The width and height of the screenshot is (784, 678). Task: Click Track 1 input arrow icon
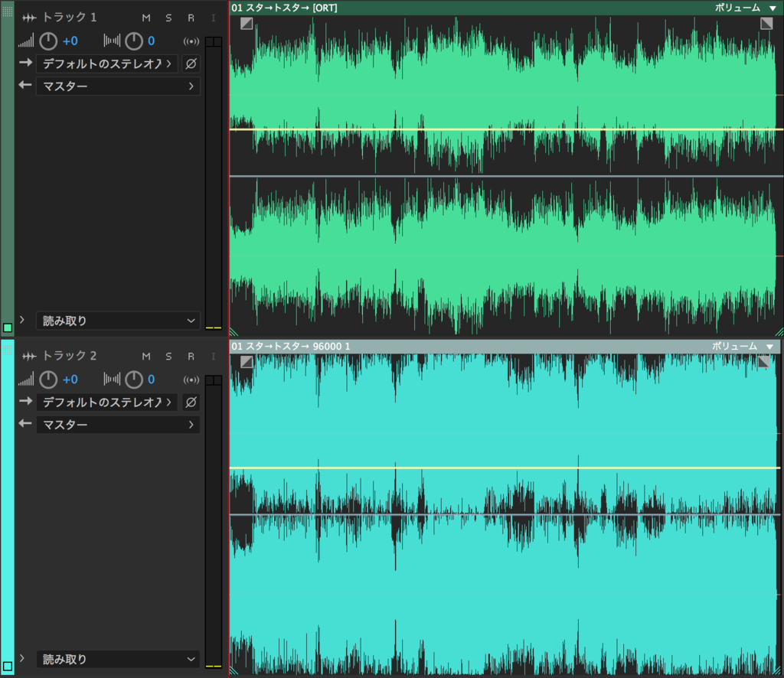coord(25,63)
